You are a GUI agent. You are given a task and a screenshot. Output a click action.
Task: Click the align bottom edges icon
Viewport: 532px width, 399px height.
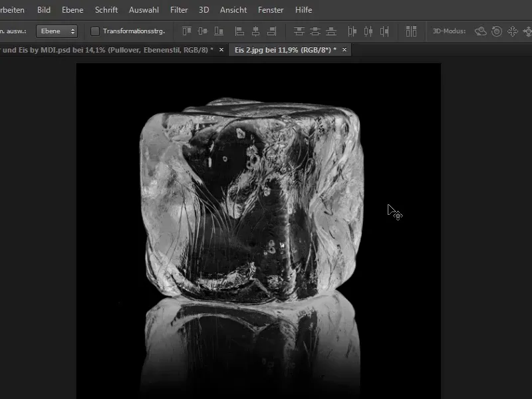[x=219, y=31]
